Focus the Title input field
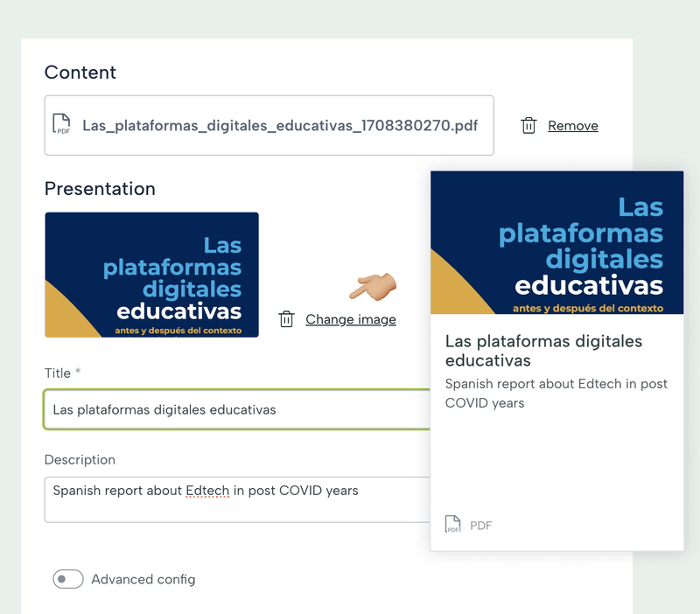This screenshot has height=614, width=700. tap(236, 409)
